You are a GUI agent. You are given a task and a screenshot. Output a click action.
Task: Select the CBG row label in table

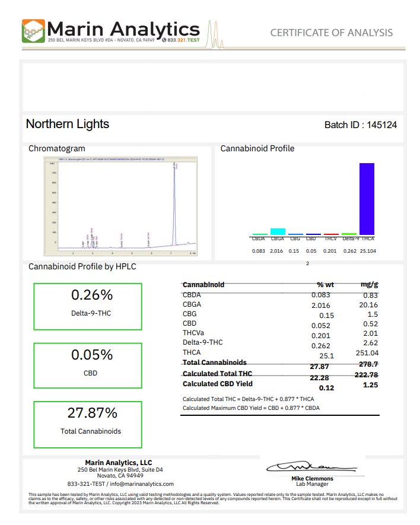[x=190, y=314]
